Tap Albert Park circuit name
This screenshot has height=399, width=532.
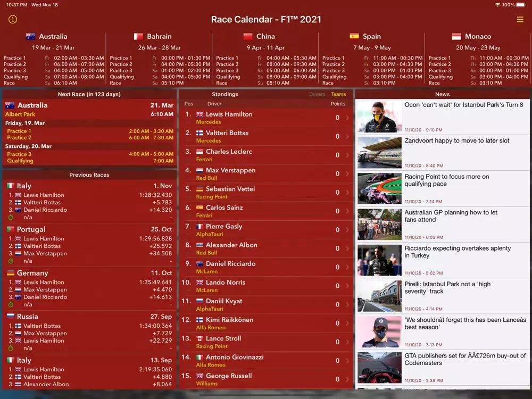click(x=20, y=114)
